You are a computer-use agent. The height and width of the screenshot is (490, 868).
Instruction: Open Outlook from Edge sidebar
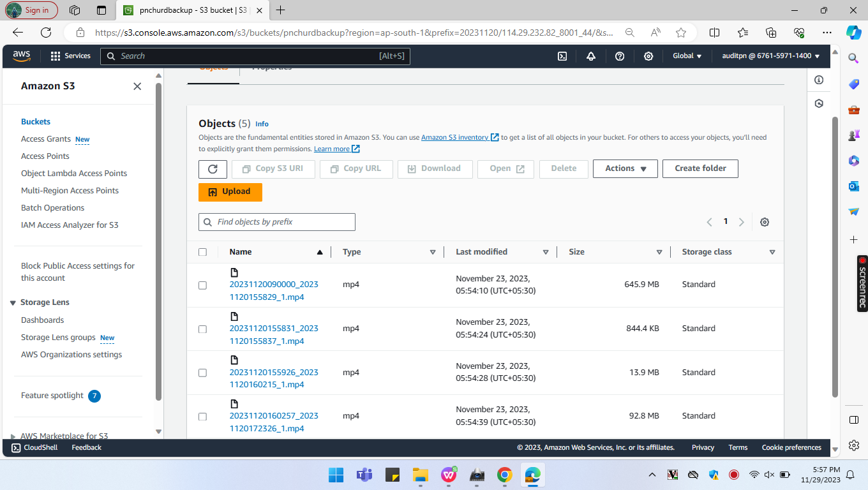coord(854,186)
